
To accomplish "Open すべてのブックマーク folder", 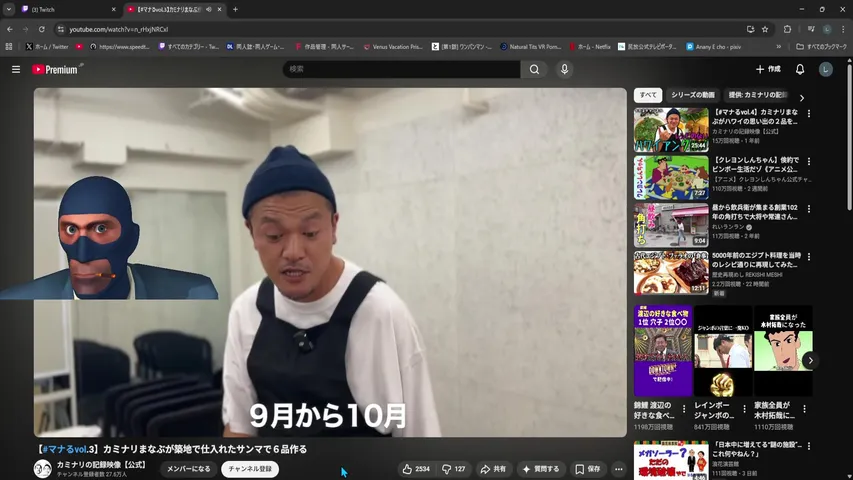I will (x=821, y=47).
